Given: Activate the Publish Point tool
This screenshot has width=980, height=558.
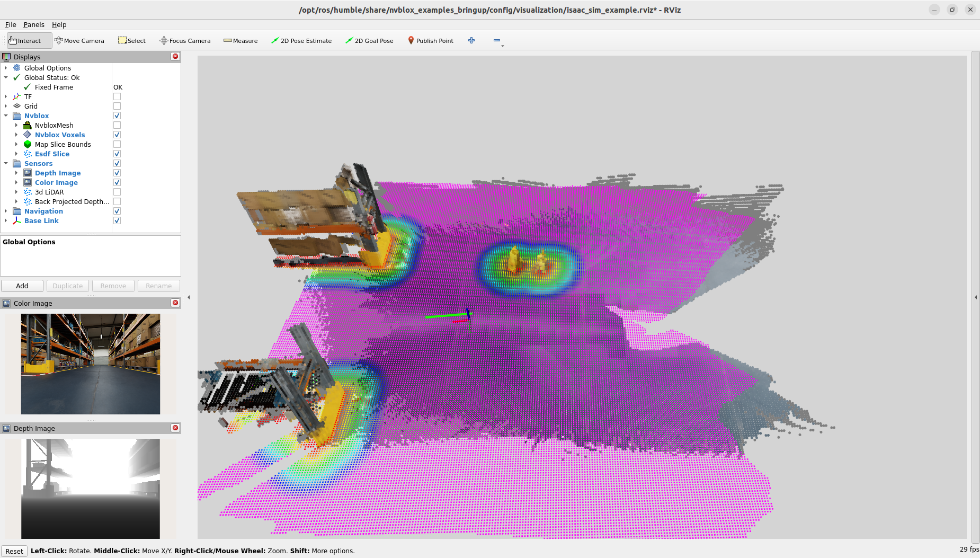Looking at the screenshot, I should tap(430, 41).
